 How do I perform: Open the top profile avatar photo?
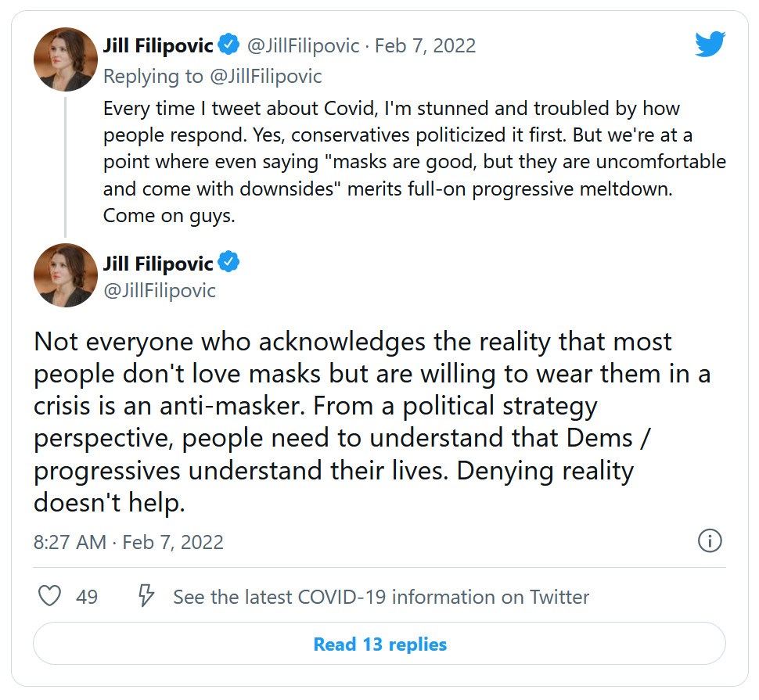[66, 59]
